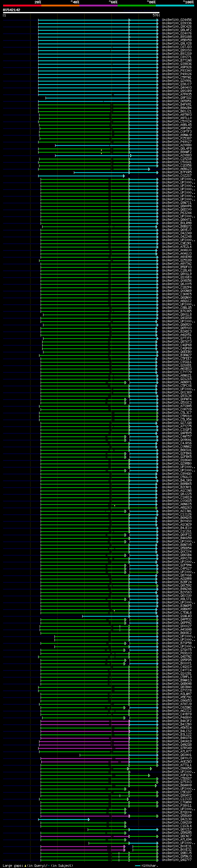Open hit UniRef100_B9SU88
This screenshot has width=197, height=868.
(x=177, y=37)
